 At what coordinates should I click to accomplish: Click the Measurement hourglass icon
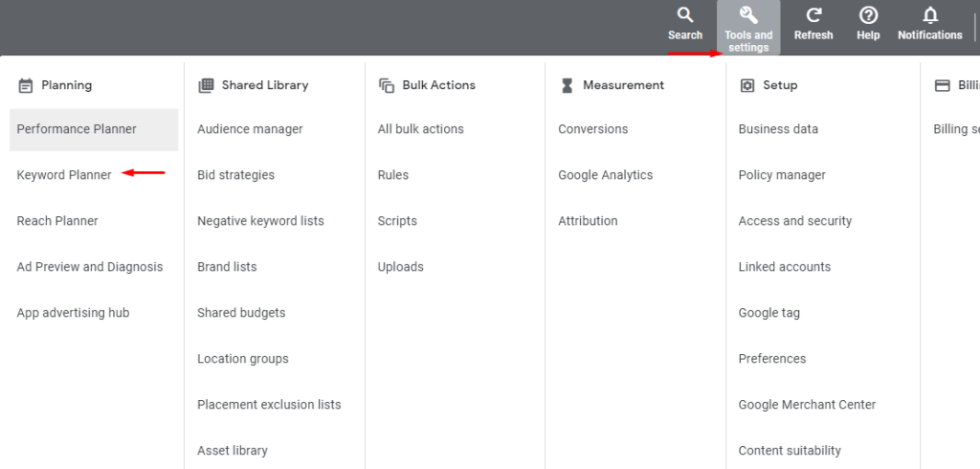pyautogui.click(x=567, y=85)
